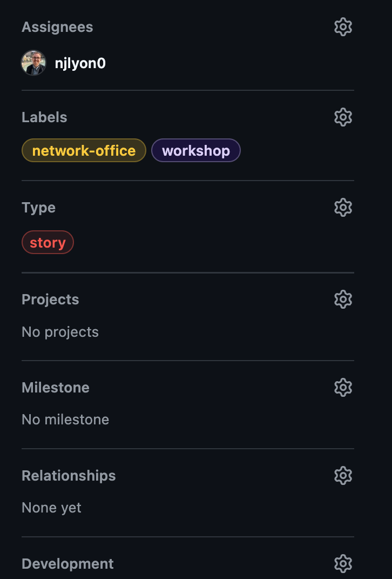Expand the Labels section heading

pyautogui.click(x=44, y=117)
